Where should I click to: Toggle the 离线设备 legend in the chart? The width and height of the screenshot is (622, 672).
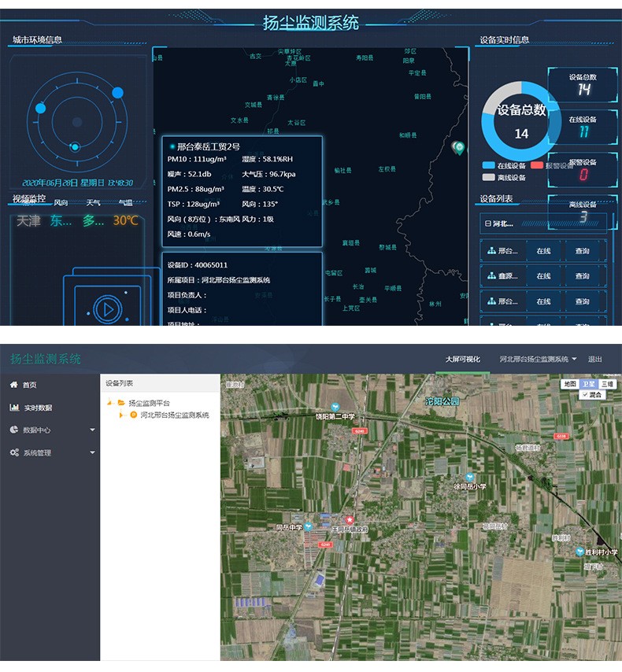[489, 178]
